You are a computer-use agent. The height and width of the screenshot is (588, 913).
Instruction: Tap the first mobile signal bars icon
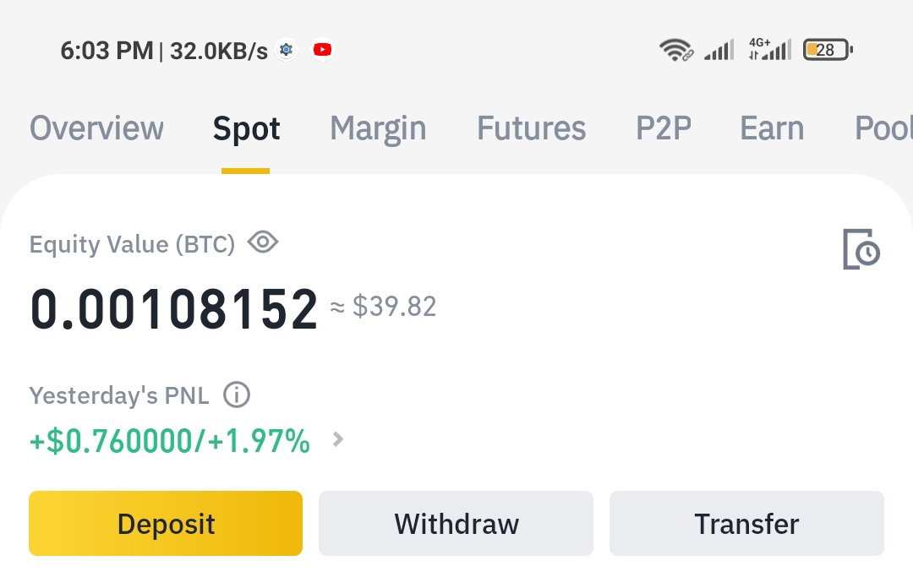(719, 50)
